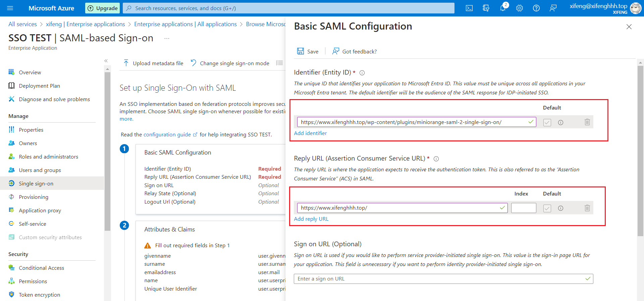
Task: Go to xifeng | Enterprise applications breadcrumb
Action: coord(86,24)
